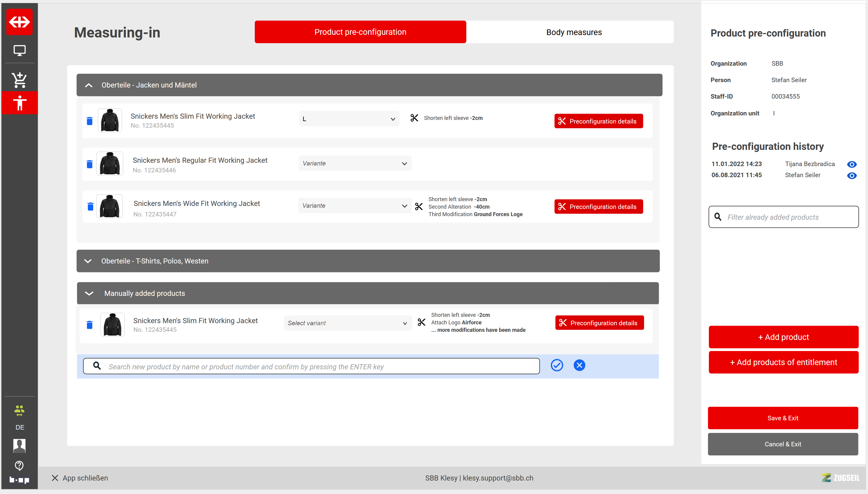Screen dimensions: 868x494
Task: Open user profile avatar in sidebar
Action: pyautogui.click(x=19, y=445)
